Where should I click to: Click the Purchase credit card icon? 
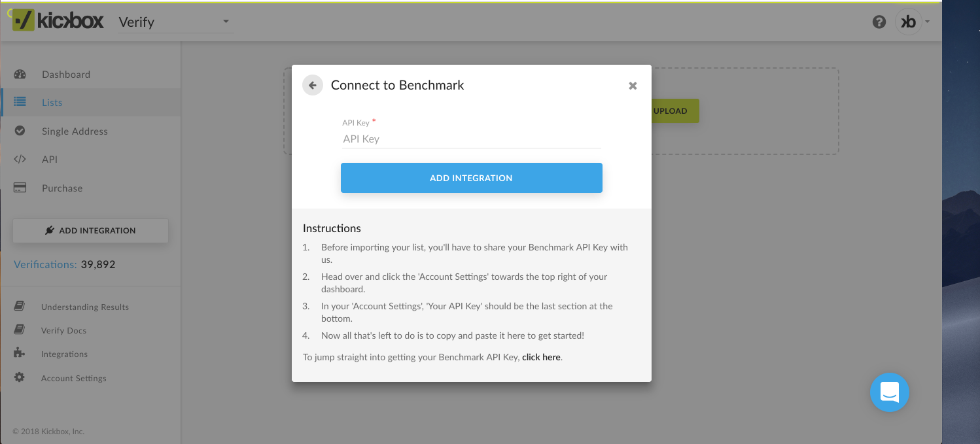click(x=20, y=188)
